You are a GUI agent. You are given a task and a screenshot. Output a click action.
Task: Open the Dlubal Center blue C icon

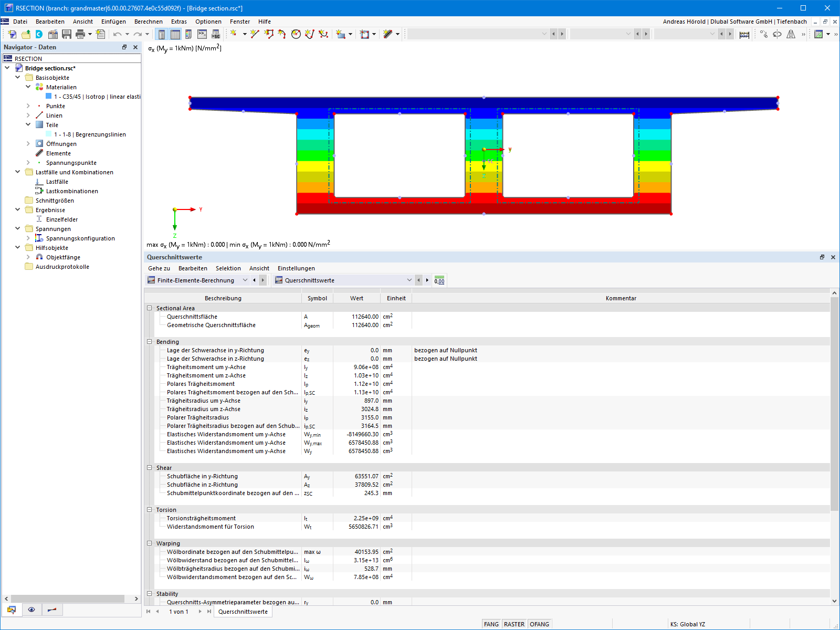[39, 34]
